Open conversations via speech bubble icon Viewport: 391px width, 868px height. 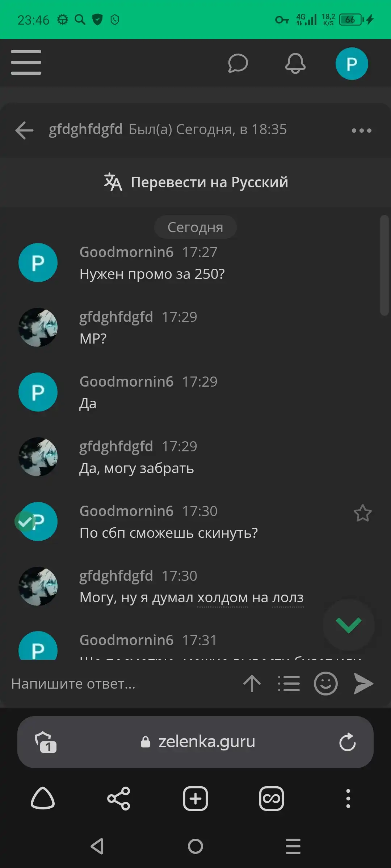coord(238,63)
